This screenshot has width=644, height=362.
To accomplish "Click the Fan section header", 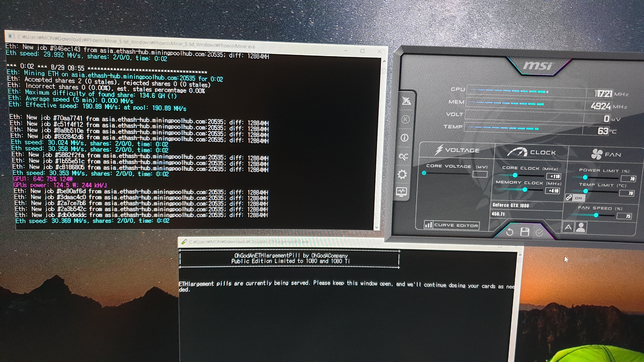I will (606, 154).
